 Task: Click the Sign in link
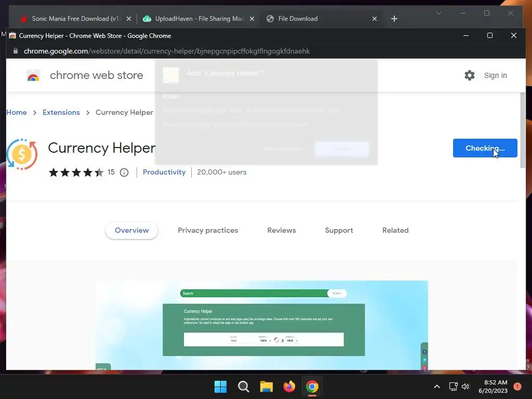click(x=495, y=75)
